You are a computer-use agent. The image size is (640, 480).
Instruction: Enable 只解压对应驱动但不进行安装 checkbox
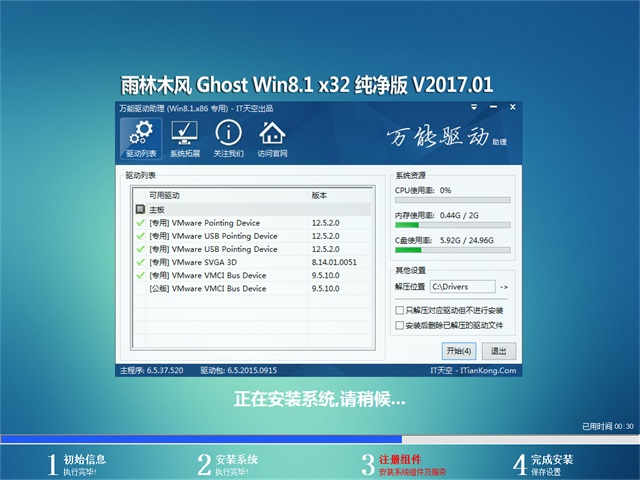coord(401,311)
